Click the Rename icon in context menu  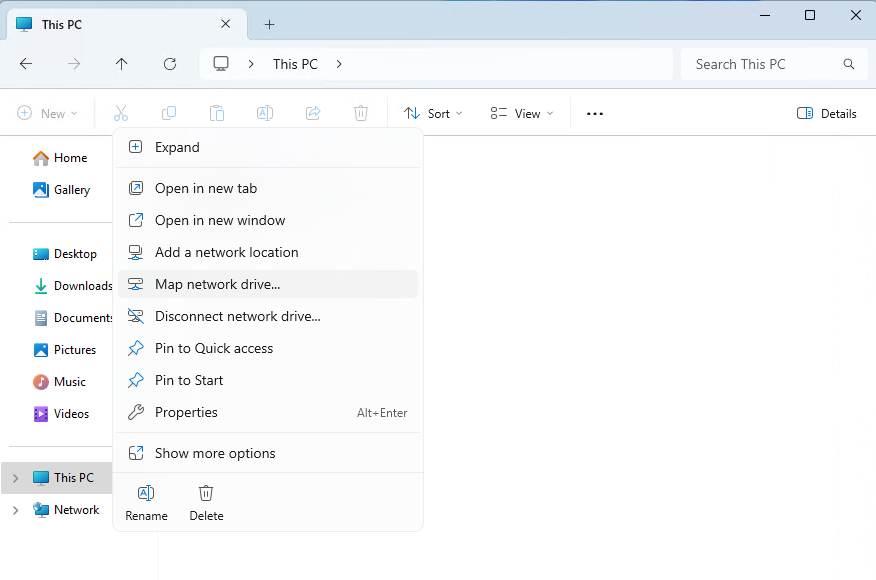[x=146, y=493]
